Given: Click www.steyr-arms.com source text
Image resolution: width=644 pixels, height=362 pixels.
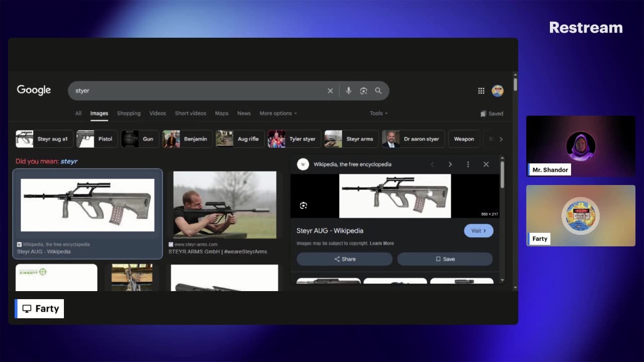Looking at the screenshot, I should click(x=196, y=245).
